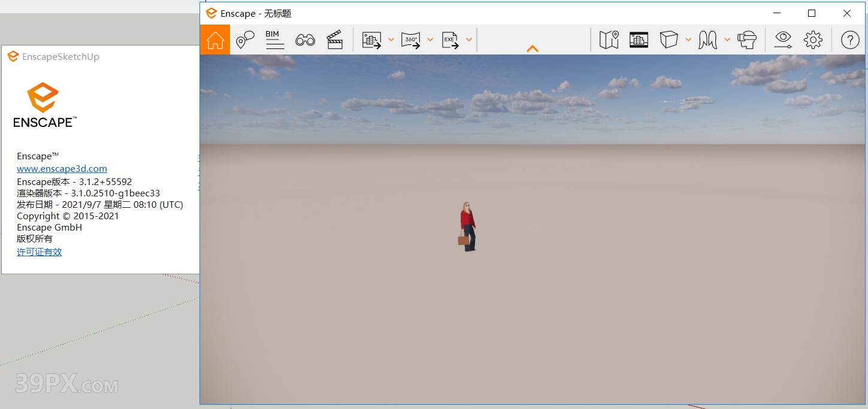This screenshot has height=409, width=868.
Task: Enable VR headset mode
Action: [747, 40]
